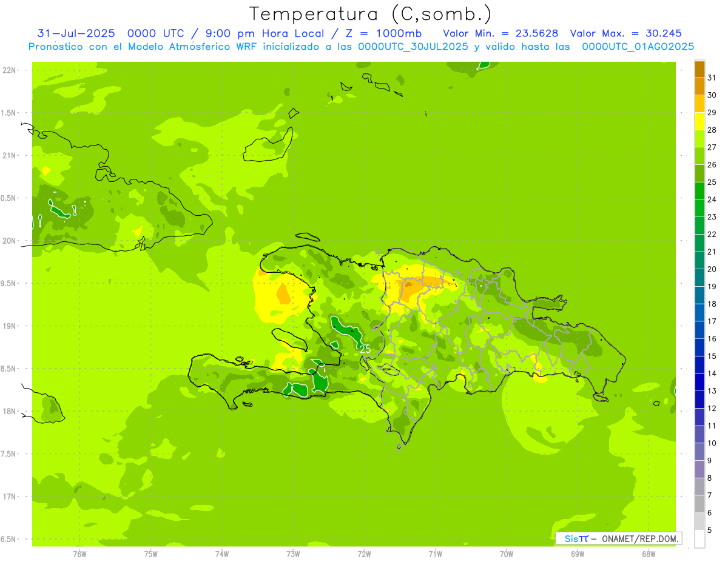This screenshot has height=562, width=728.
Task: Pick the lime swatch between 27 and 28
Action: click(x=699, y=138)
